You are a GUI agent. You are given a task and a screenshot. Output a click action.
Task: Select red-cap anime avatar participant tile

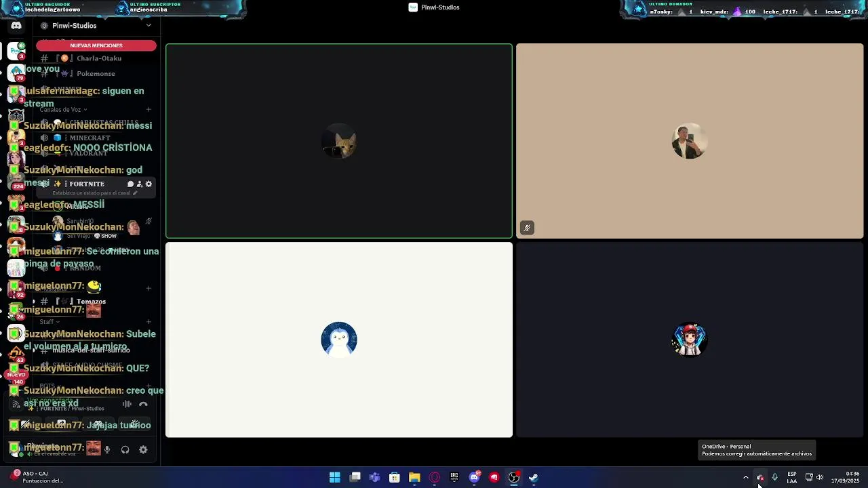(690, 340)
